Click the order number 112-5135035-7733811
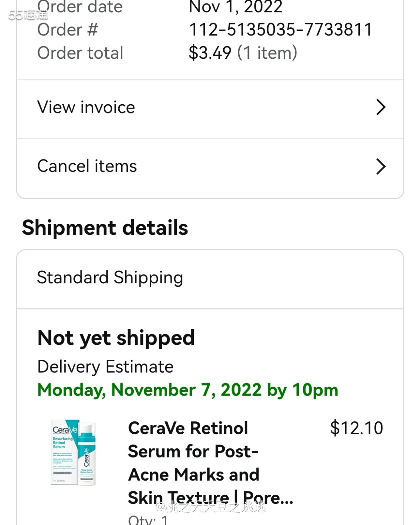The height and width of the screenshot is (525, 420). click(x=280, y=29)
